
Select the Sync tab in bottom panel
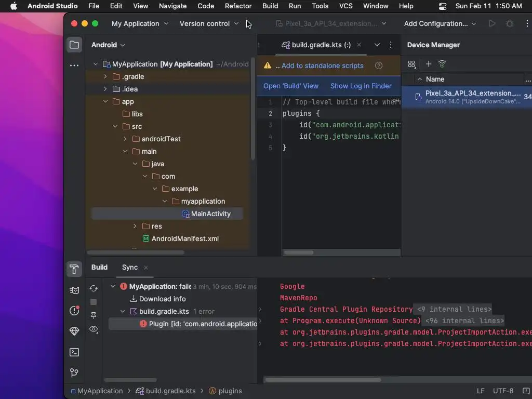click(129, 268)
